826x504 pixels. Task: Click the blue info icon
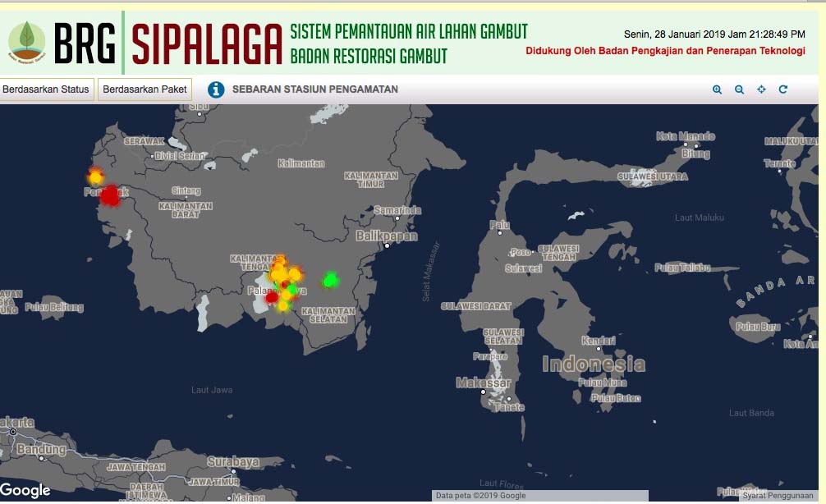click(216, 89)
